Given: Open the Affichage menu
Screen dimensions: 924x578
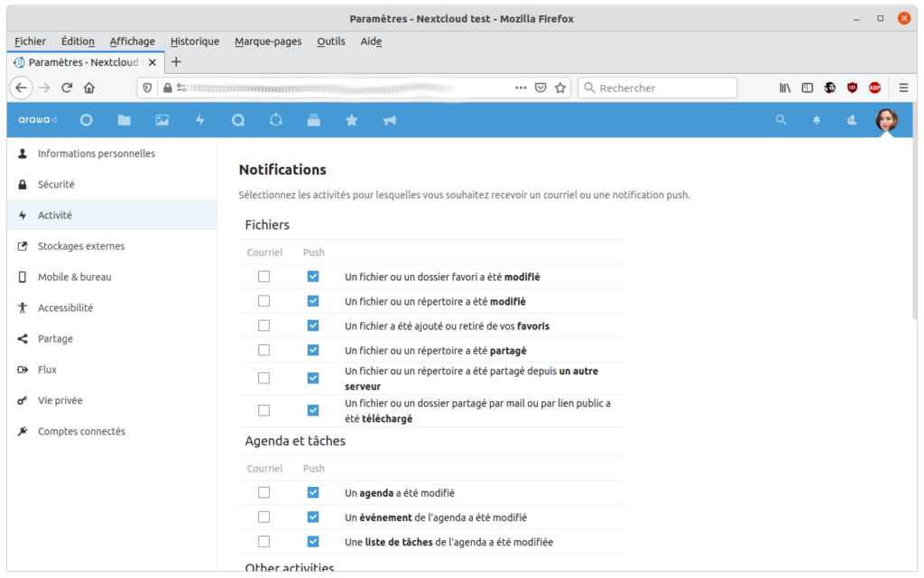Looking at the screenshot, I should point(132,41).
